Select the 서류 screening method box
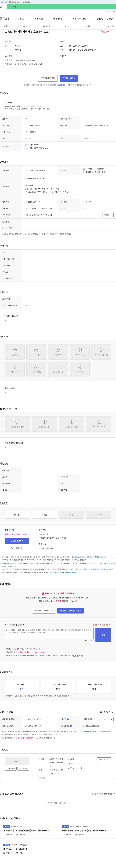This screenshot has height=868, width=116. (x=18, y=515)
